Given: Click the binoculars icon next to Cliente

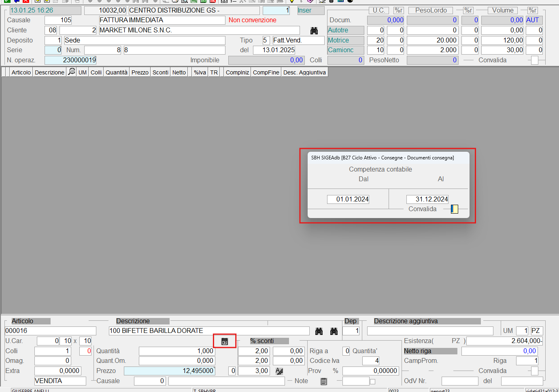Looking at the screenshot, I should [x=314, y=31].
